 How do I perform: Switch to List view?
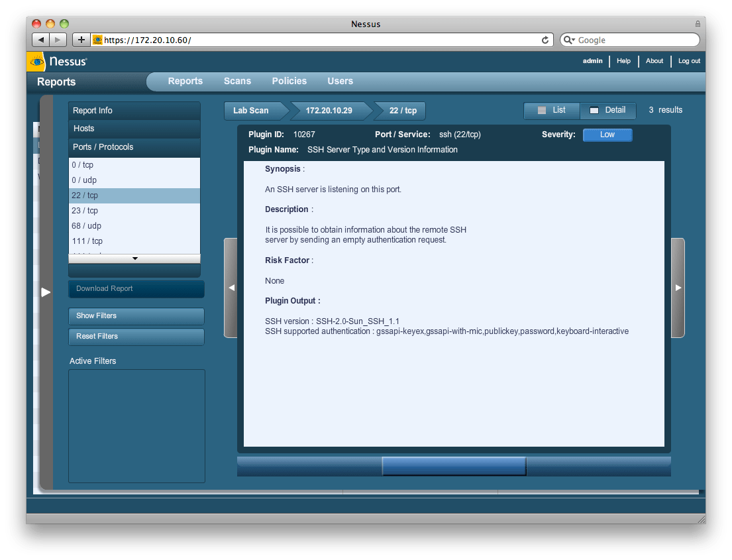[552, 110]
